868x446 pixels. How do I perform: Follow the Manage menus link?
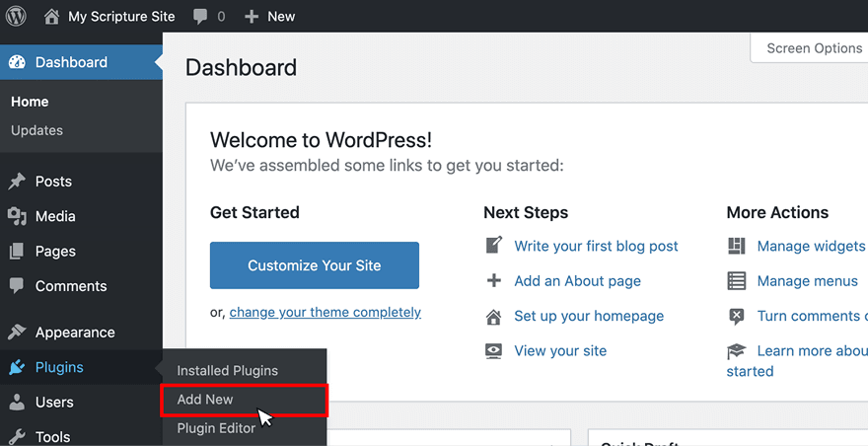[x=808, y=281]
